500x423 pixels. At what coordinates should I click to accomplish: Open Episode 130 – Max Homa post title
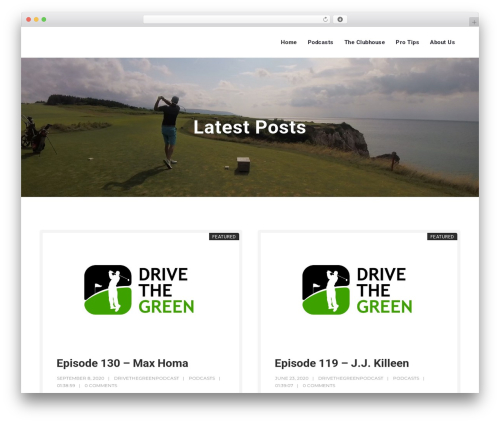[x=122, y=363]
